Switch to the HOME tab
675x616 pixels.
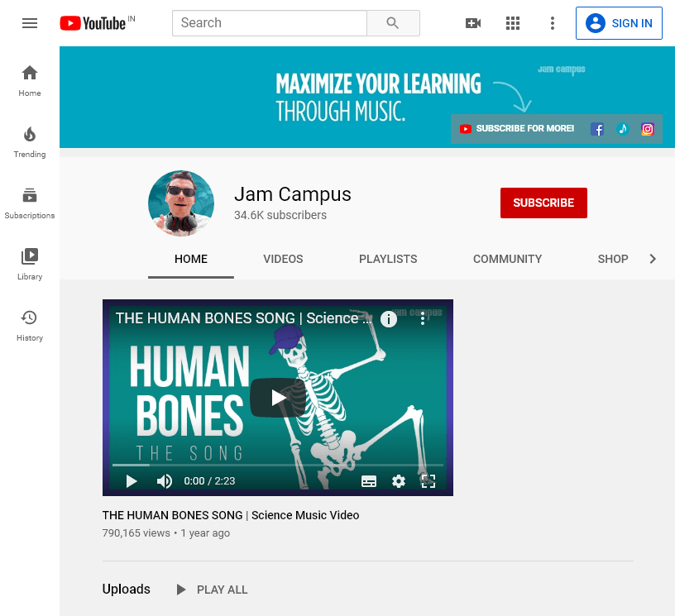point(191,259)
